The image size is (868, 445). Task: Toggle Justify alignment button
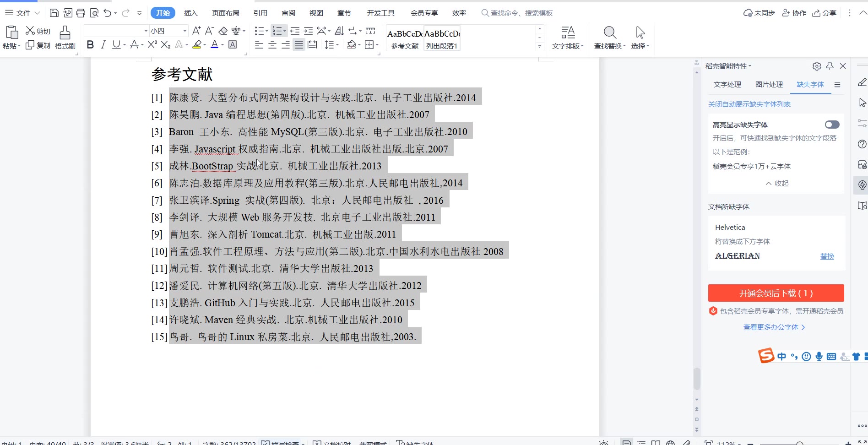[x=299, y=44]
